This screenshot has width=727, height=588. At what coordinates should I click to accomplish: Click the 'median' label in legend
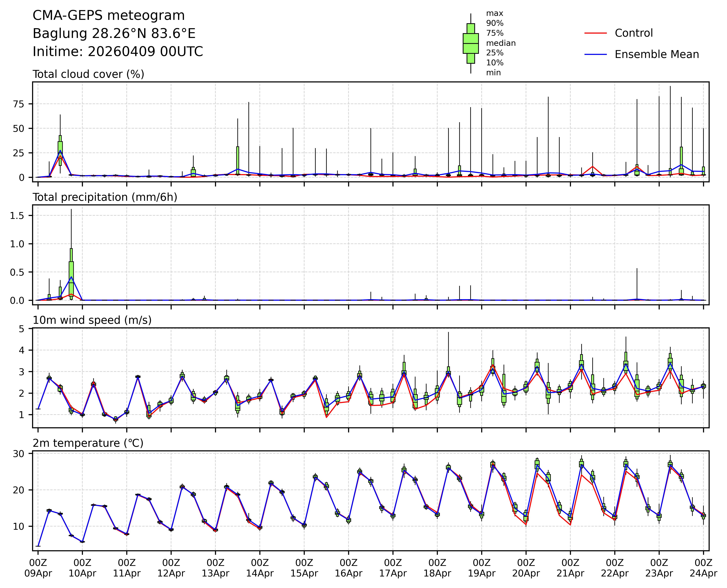501,43
